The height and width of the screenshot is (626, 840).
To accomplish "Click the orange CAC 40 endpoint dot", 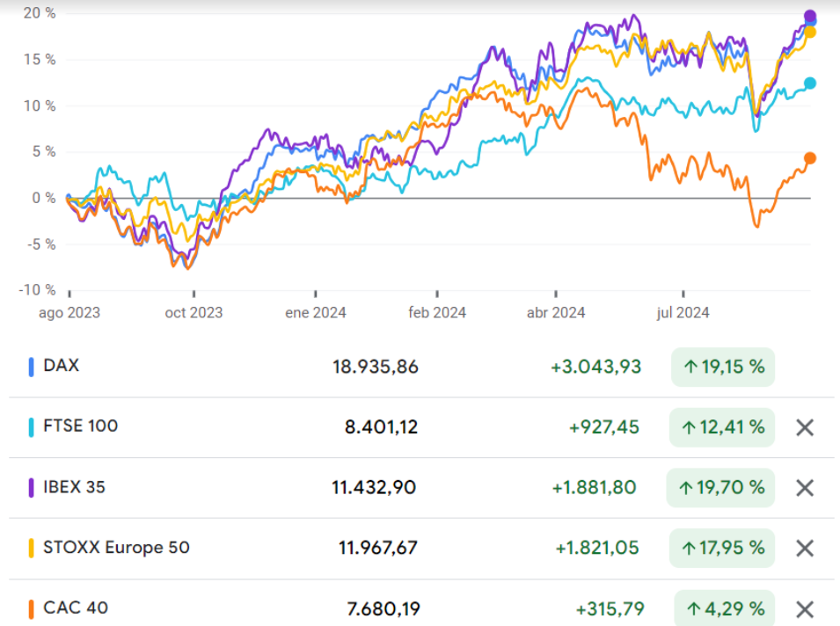I will (810, 158).
